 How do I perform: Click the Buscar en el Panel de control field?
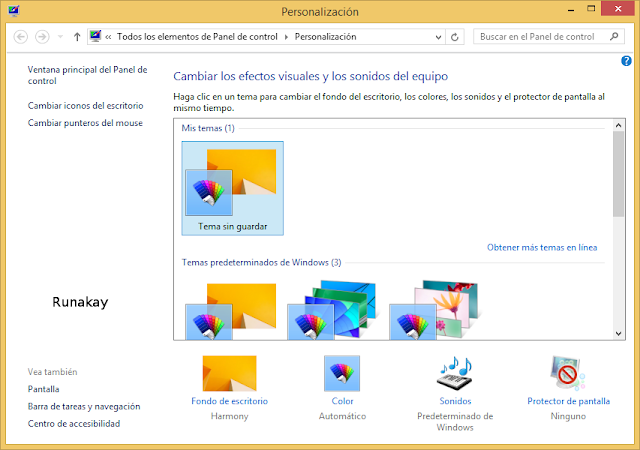coord(549,37)
